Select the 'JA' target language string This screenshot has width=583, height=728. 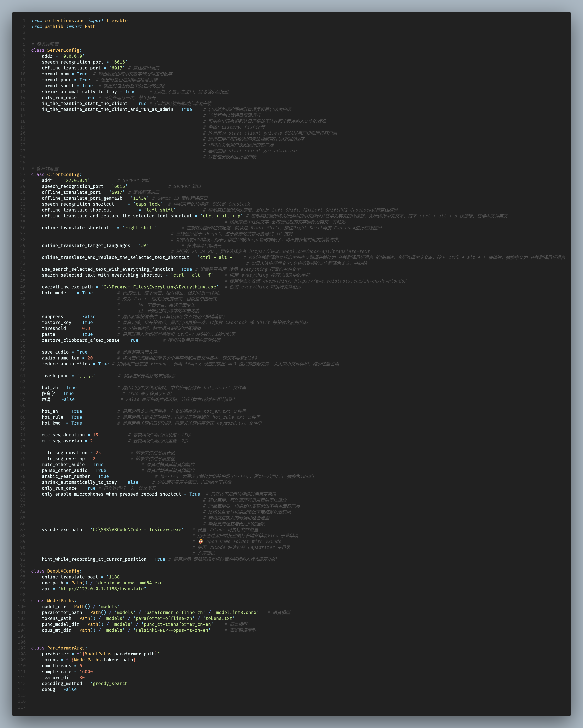coord(144,245)
